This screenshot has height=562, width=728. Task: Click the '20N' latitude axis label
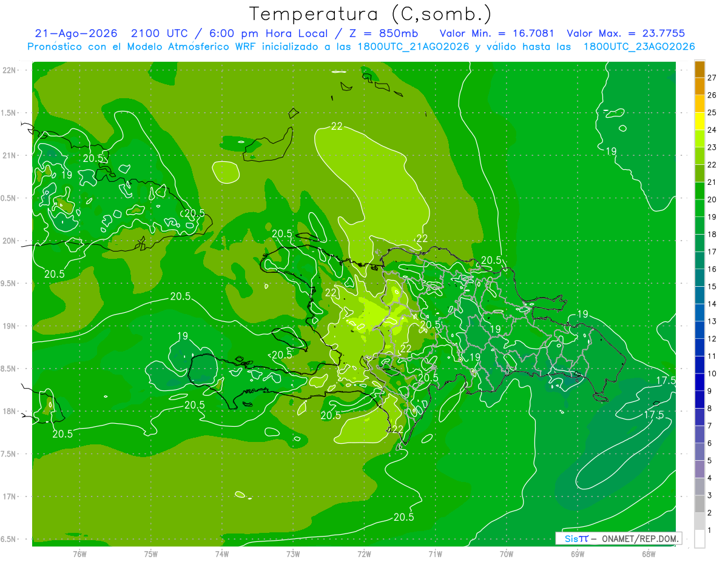point(10,241)
